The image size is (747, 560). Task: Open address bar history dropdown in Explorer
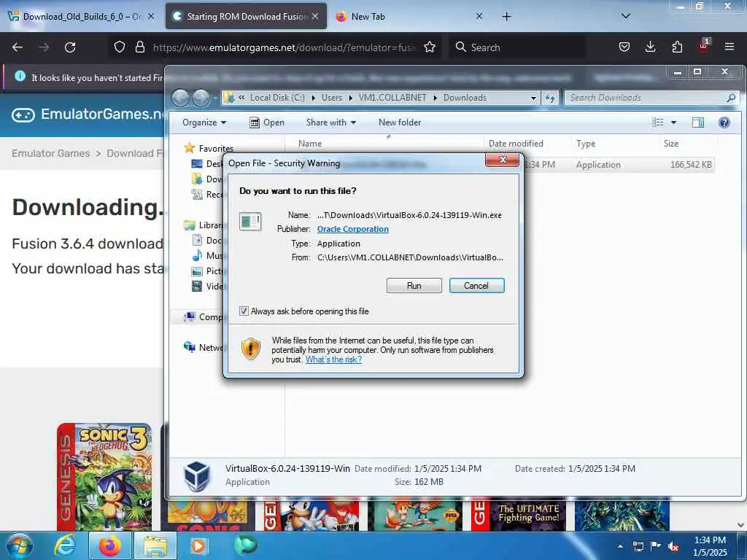(x=533, y=98)
